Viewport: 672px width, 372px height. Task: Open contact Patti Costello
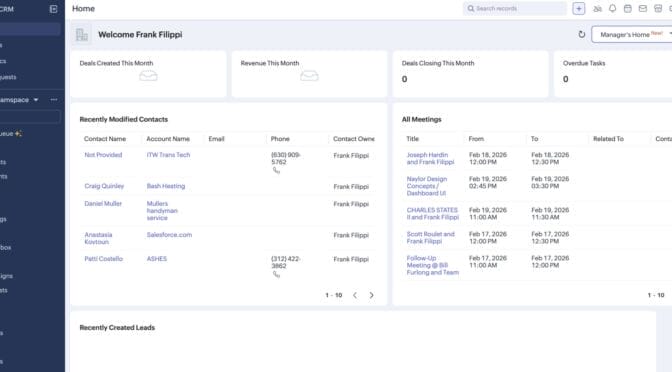[103, 259]
